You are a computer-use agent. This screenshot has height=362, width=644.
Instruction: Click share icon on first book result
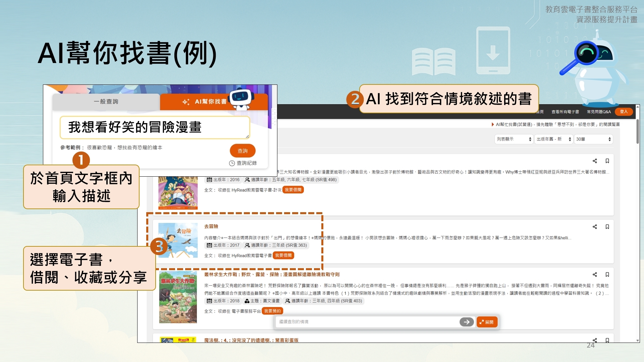click(595, 161)
